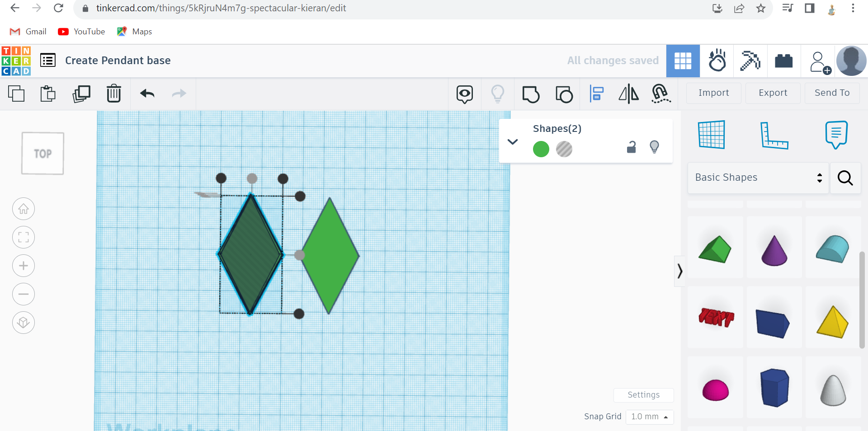Select the Ruler tool
Viewport: 868px width, 431px height.
(x=775, y=134)
